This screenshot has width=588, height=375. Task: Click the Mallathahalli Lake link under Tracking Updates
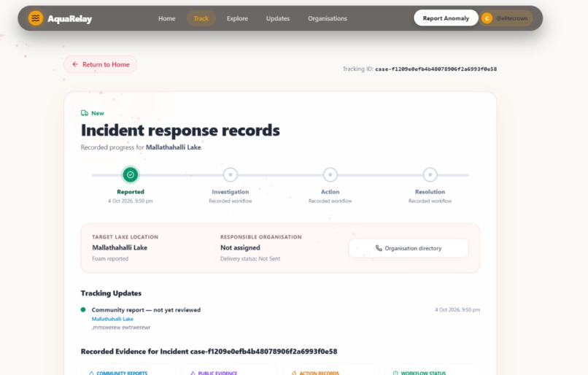click(x=112, y=319)
